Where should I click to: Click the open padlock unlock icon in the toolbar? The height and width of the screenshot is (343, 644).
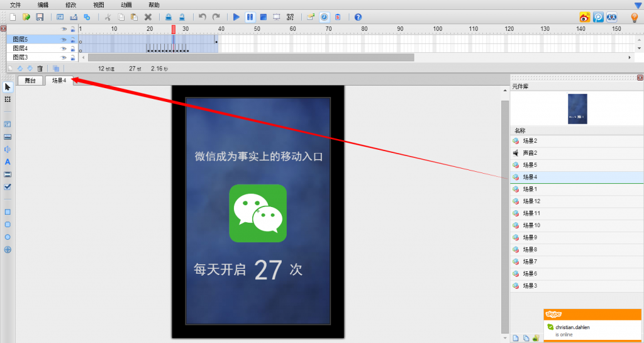pos(182,17)
